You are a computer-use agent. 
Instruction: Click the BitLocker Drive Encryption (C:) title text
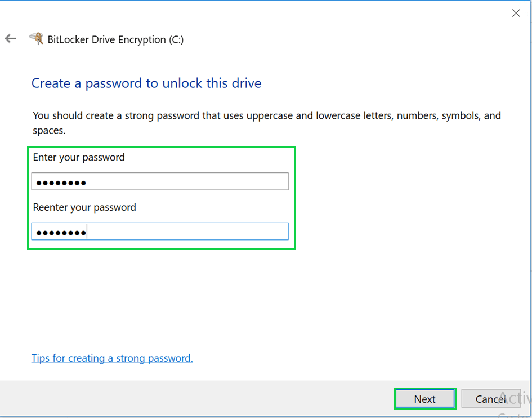117,39
